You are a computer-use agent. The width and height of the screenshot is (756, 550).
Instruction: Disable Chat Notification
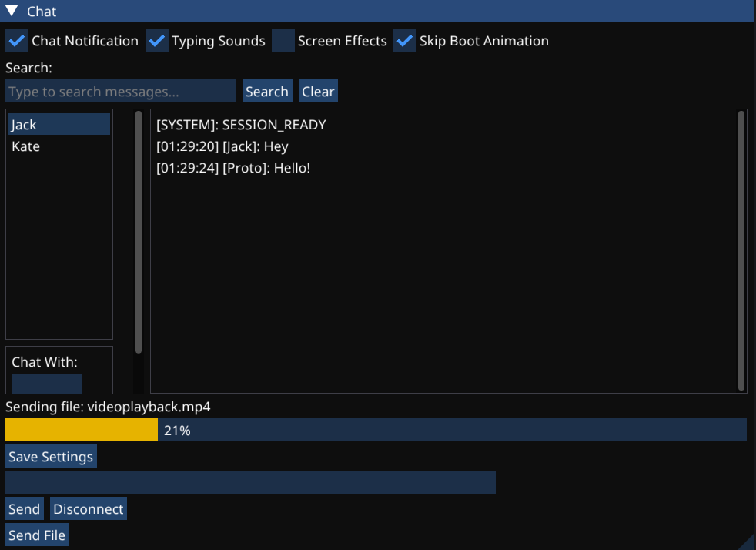point(16,40)
